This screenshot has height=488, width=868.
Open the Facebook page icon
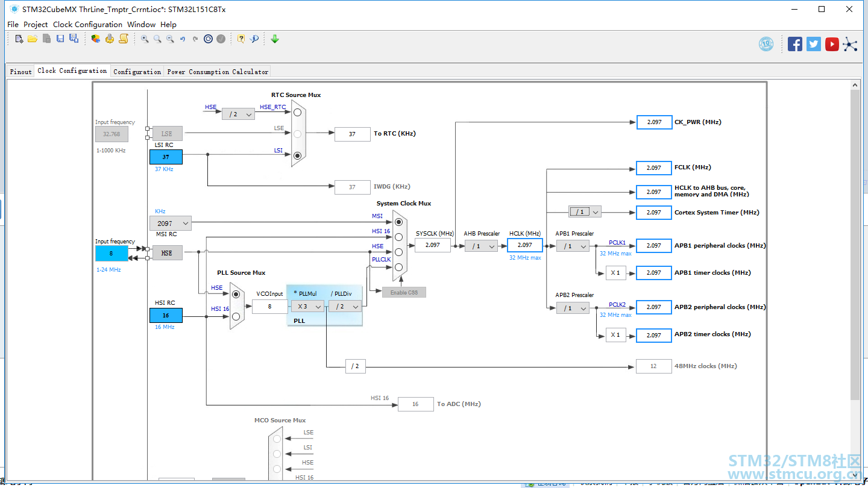795,44
